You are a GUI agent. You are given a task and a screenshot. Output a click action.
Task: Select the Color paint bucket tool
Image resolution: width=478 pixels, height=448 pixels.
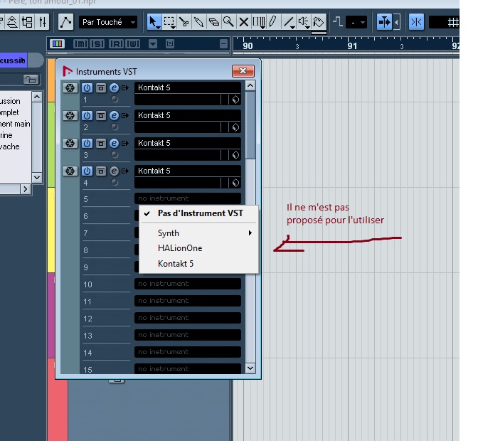(318, 22)
